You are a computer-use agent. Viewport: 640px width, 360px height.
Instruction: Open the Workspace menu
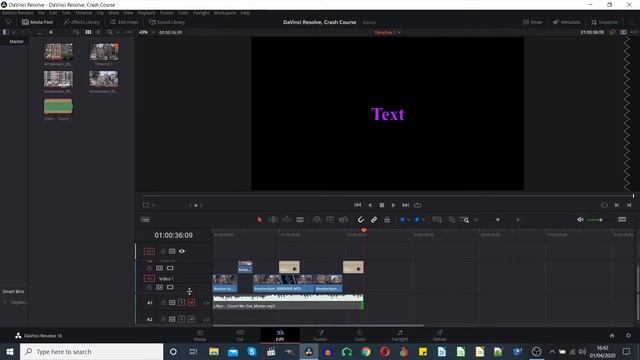pyautogui.click(x=225, y=13)
